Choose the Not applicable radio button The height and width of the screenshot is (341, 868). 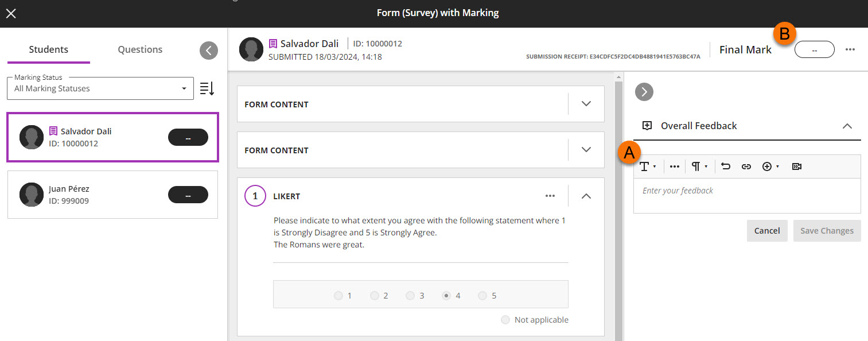click(x=505, y=320)
